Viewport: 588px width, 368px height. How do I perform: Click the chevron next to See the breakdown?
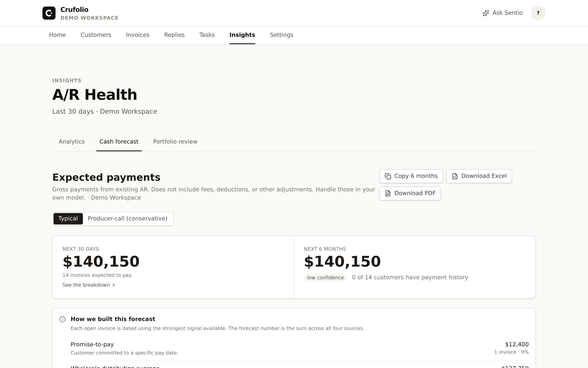coord(114,285)
